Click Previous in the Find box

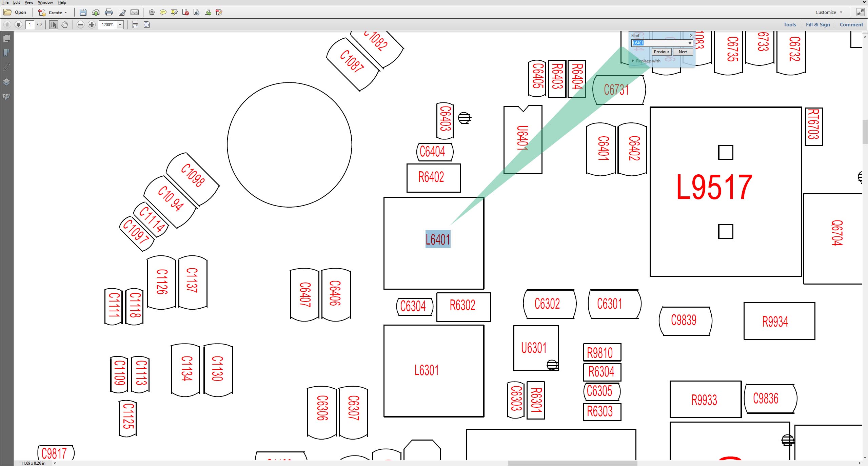662,52
